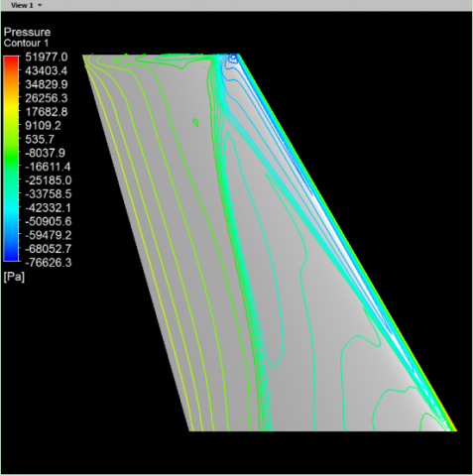Viewport: 473px width, 476px height.
Task: Select legend value -50905.6
Action: pyautogui.click(x=49, y=221)
